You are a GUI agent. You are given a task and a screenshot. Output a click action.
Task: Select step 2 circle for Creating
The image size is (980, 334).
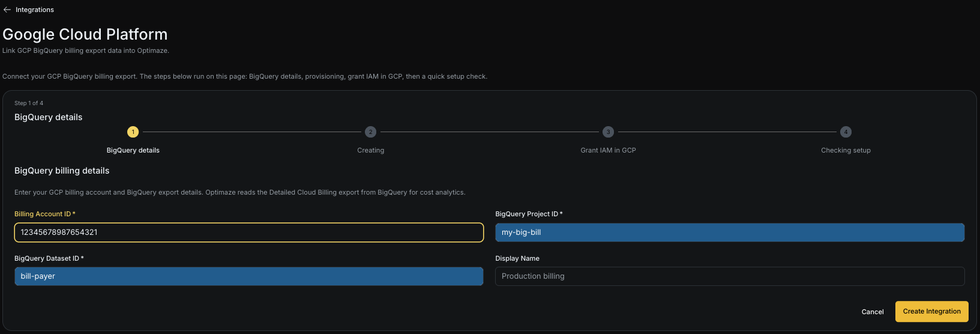(x=371, y=132)
